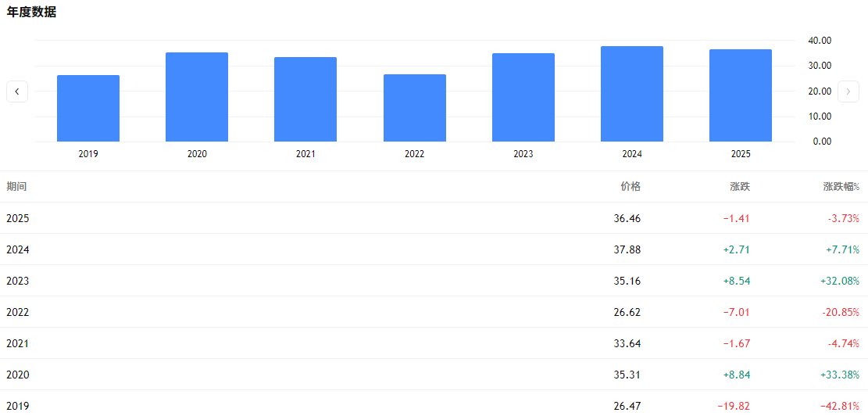Select the 2025 bar in chart
Image resolution: width=868 pixels, height=416 pixels.
coord(741,95)
